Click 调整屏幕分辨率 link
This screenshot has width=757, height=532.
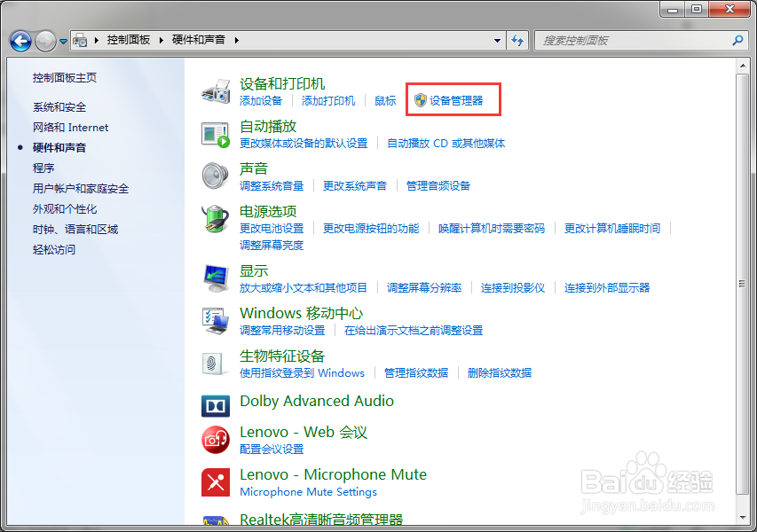424,288
